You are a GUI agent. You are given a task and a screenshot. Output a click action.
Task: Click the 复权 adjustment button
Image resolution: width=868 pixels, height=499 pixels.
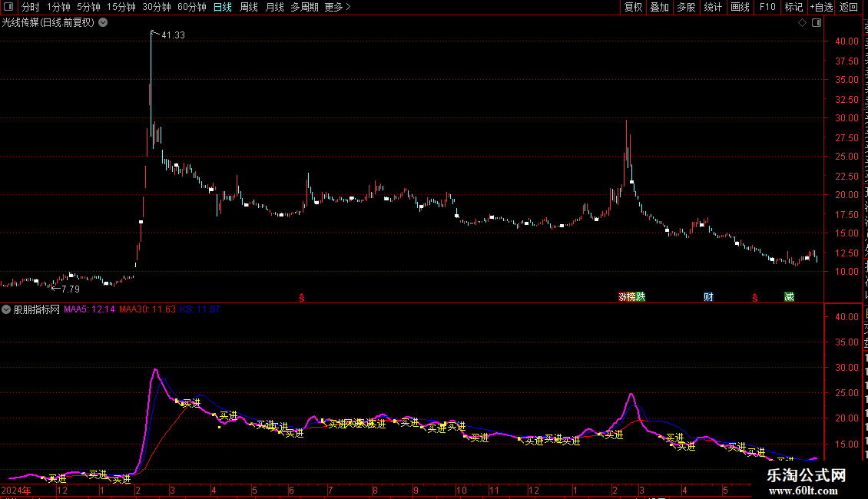tap(633, 7)
